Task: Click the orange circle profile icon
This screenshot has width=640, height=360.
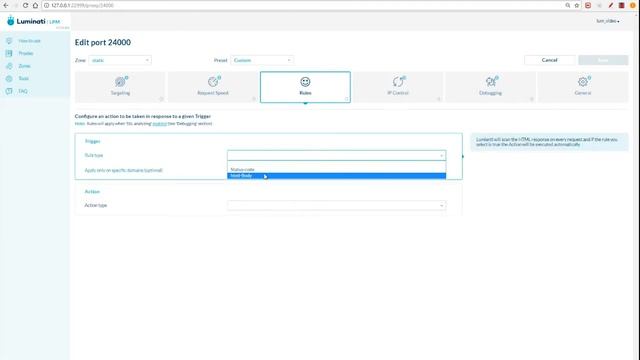Action: pos(633,5)
